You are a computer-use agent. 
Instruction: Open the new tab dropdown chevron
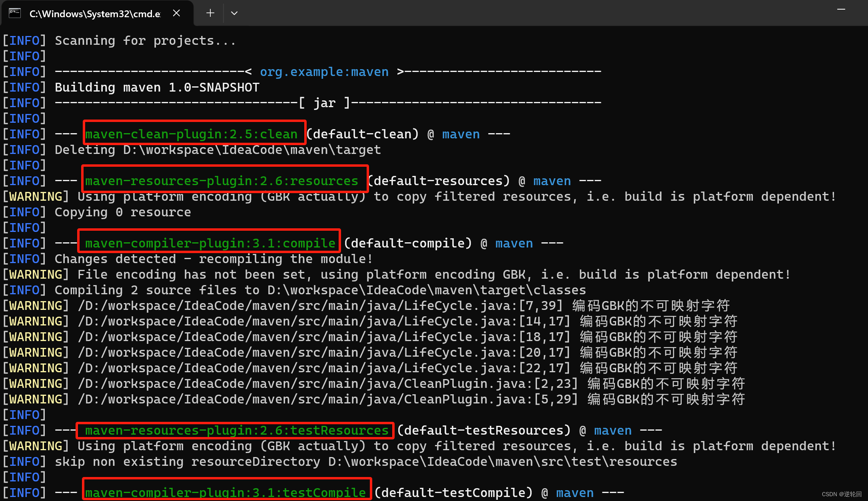pyautogui.click(x=234, y=13)
